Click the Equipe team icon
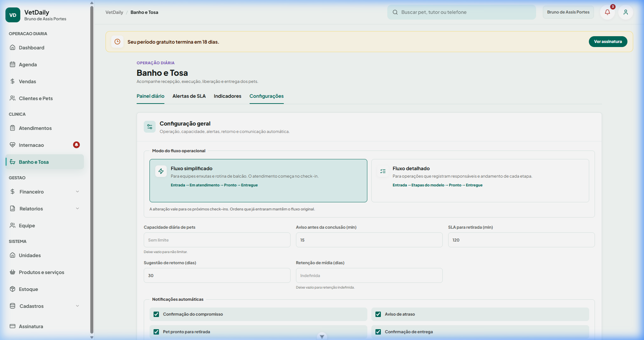644x340 pixels. [13, 225]
